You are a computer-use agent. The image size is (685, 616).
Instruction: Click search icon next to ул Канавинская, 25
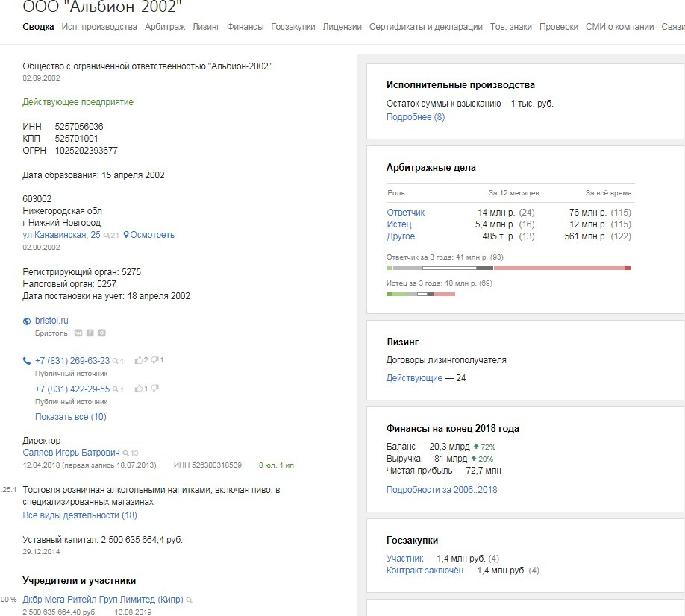coord(107,236)
